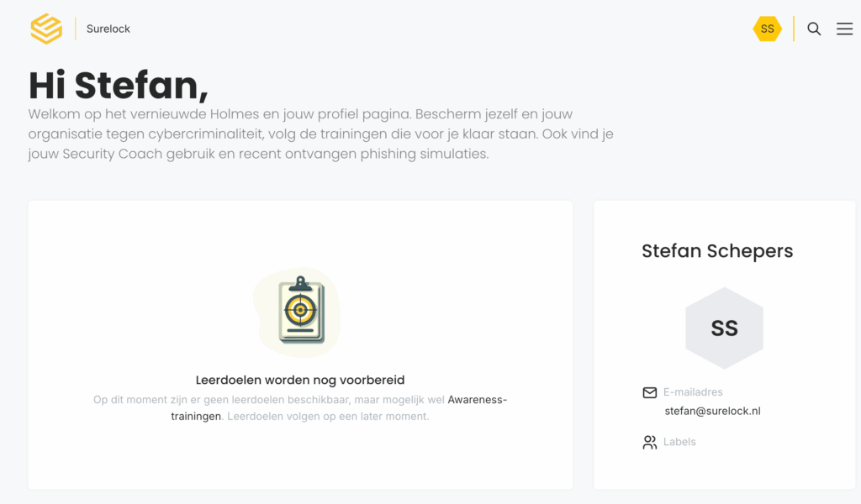This screenshot has height=504, width=861.
Task: Click the Surelock brand name text
Action: [108, 29]
